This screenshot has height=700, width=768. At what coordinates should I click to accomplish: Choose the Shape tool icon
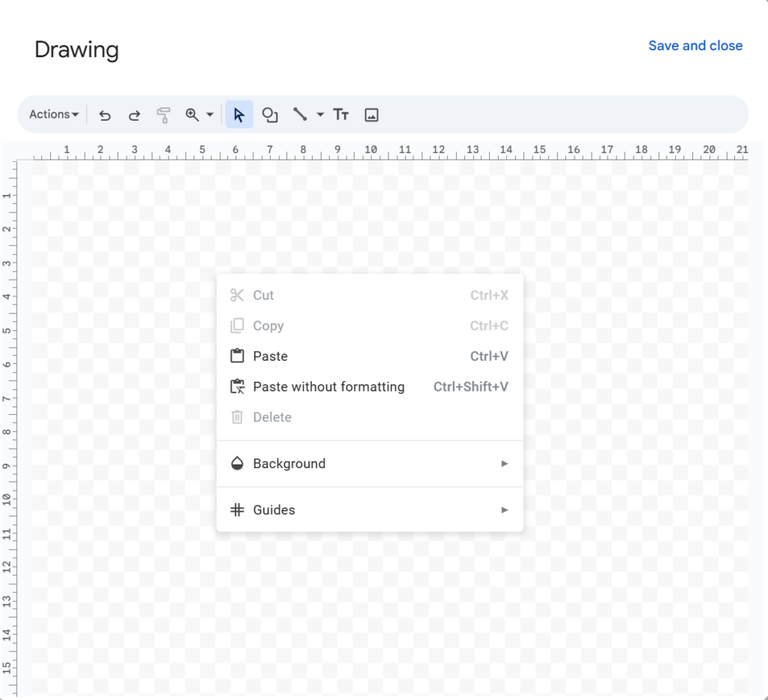point(270,115)
